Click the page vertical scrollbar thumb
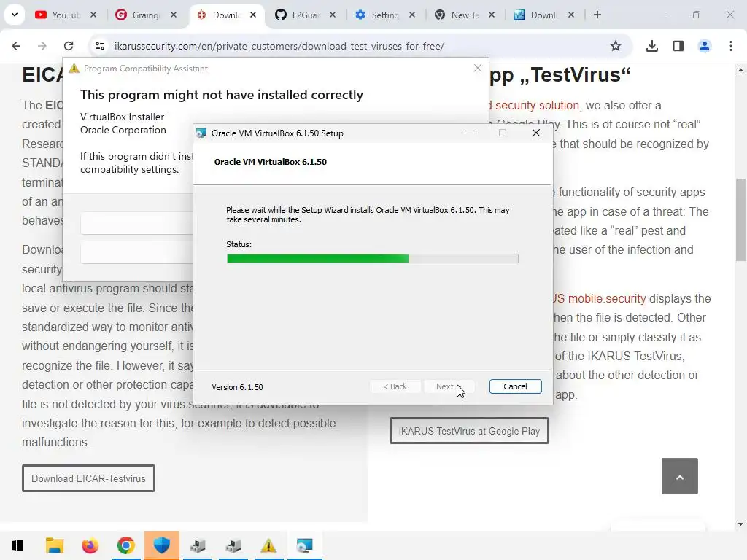 [x=740, y=219]
